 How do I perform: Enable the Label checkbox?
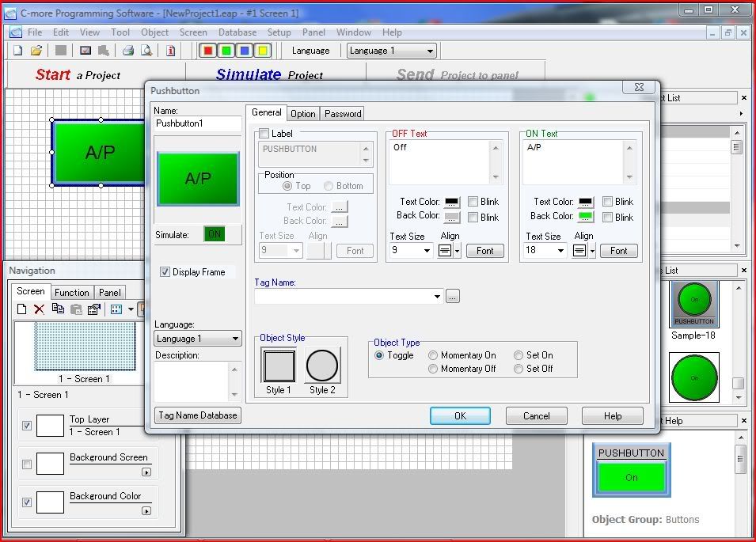tap(264, 134)
